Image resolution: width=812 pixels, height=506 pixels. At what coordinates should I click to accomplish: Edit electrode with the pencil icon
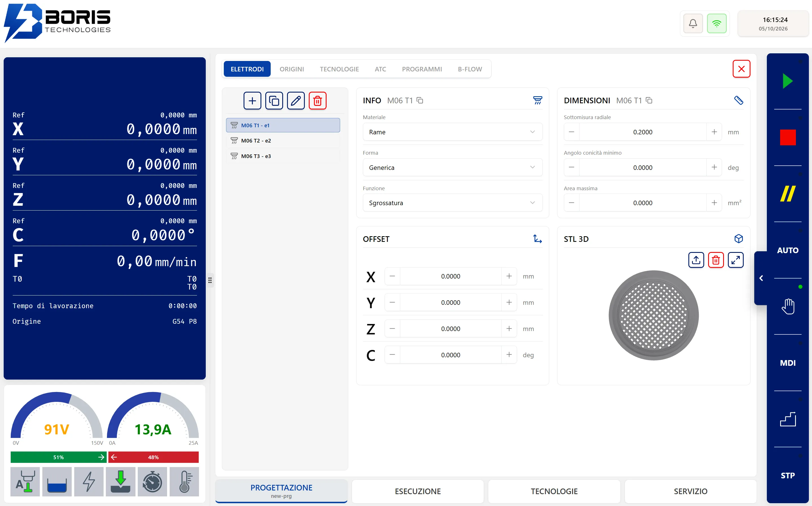(296, 101)
